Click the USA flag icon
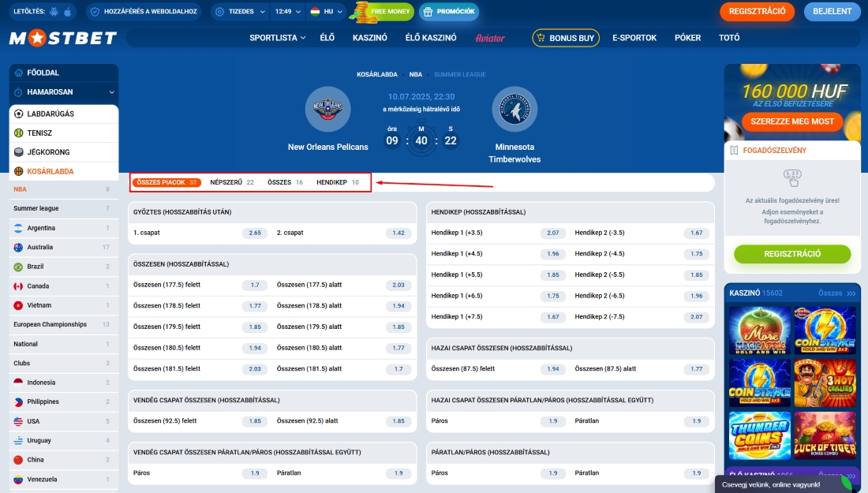Image resolution: width=868 pixels, height=493 pixels. (18, 421)
